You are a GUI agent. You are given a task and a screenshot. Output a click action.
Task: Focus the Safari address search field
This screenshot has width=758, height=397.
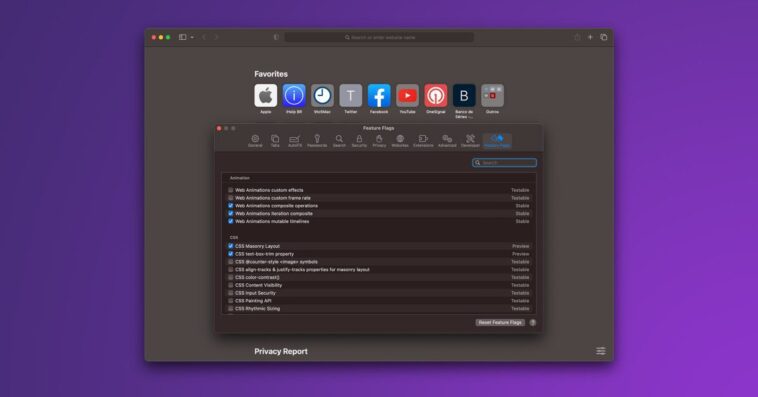pyautogui.click(x=379, y=37)
